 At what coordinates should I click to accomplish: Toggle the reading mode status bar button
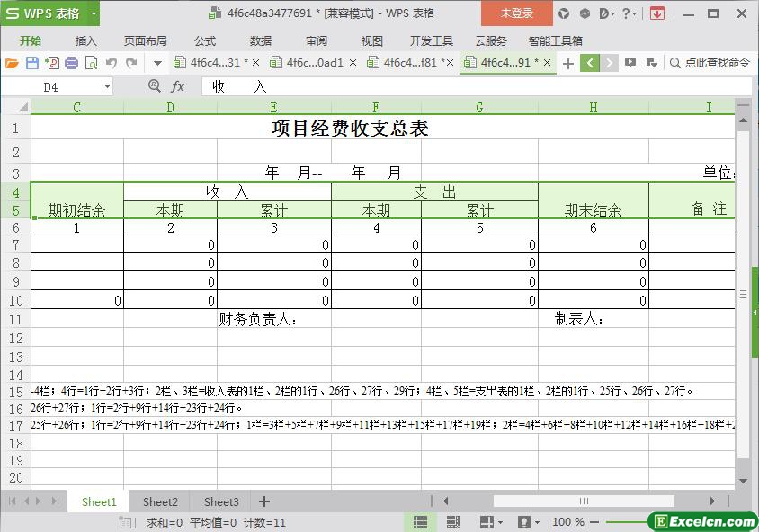point(486,522)
